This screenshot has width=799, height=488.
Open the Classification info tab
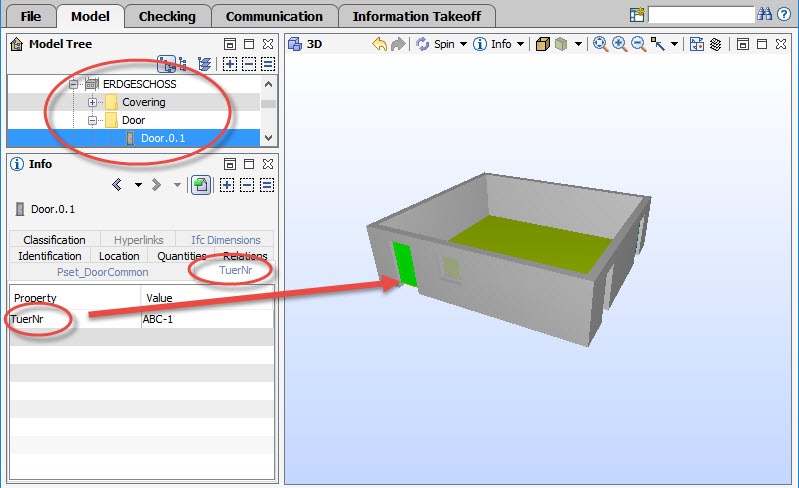(55, 239)
